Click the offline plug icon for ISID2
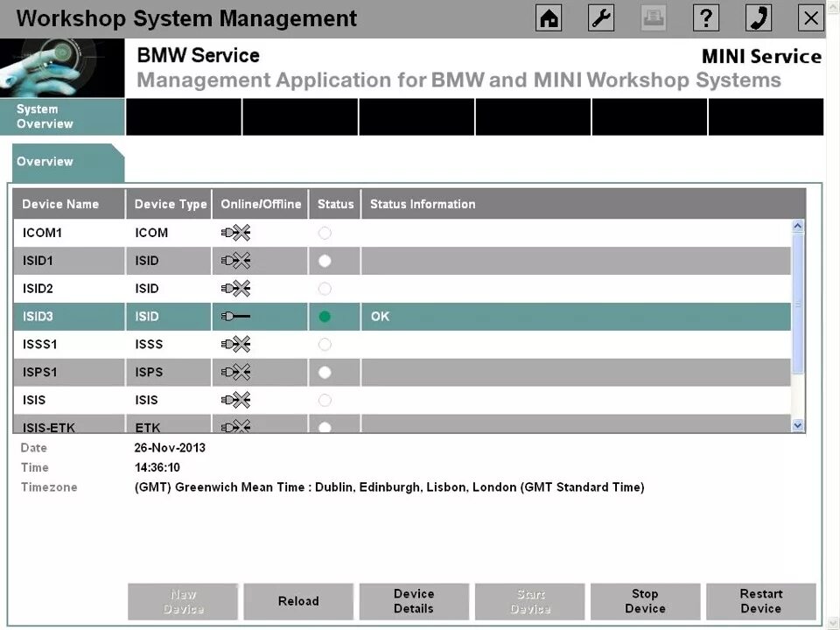The height and width of the screenshot is (630, 840). coord(235,289)
